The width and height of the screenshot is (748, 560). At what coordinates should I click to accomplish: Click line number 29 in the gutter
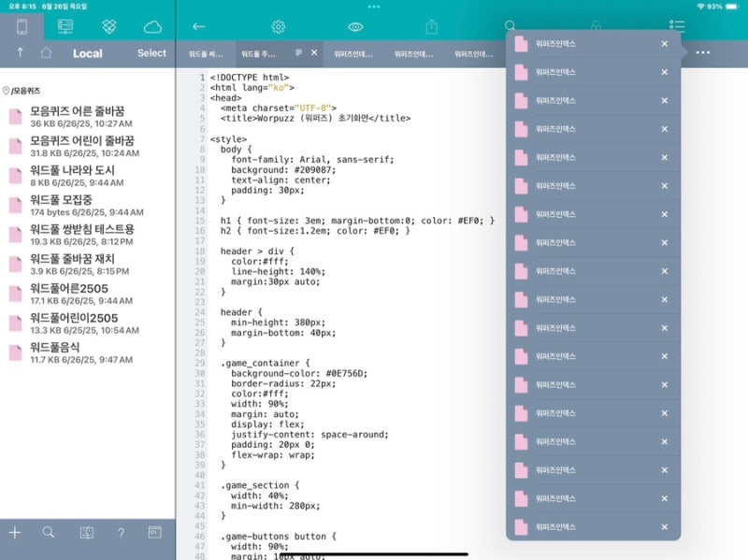(x=200, y=363)
